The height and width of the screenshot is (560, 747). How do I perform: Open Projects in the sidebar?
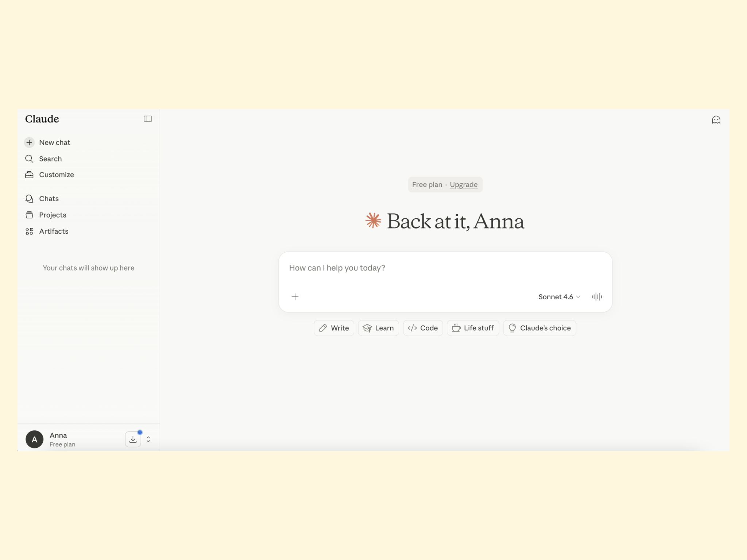(x=53, y=215)
